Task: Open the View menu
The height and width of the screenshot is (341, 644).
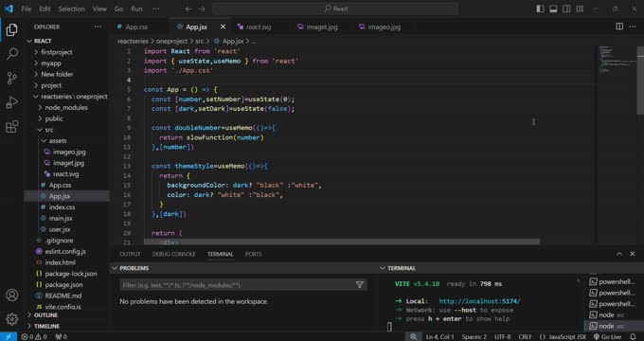Action: coord(99,9)
